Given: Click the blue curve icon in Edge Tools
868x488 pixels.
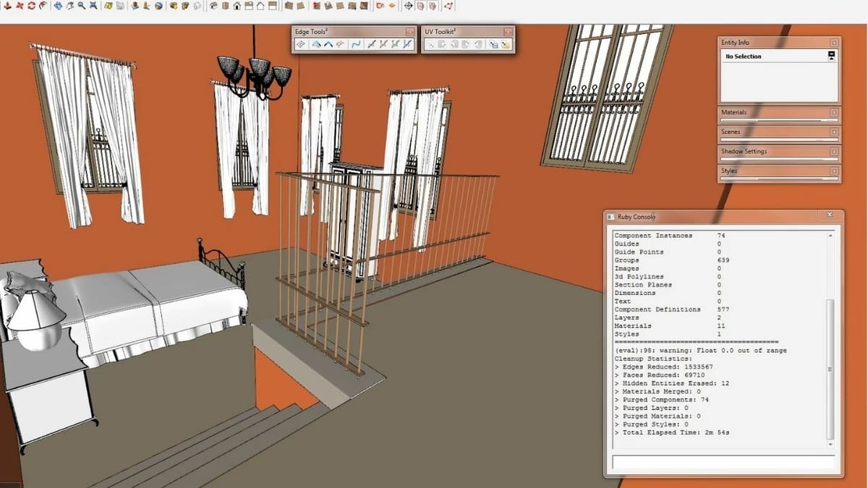Looking at the screenshot, I should (356, 44).
